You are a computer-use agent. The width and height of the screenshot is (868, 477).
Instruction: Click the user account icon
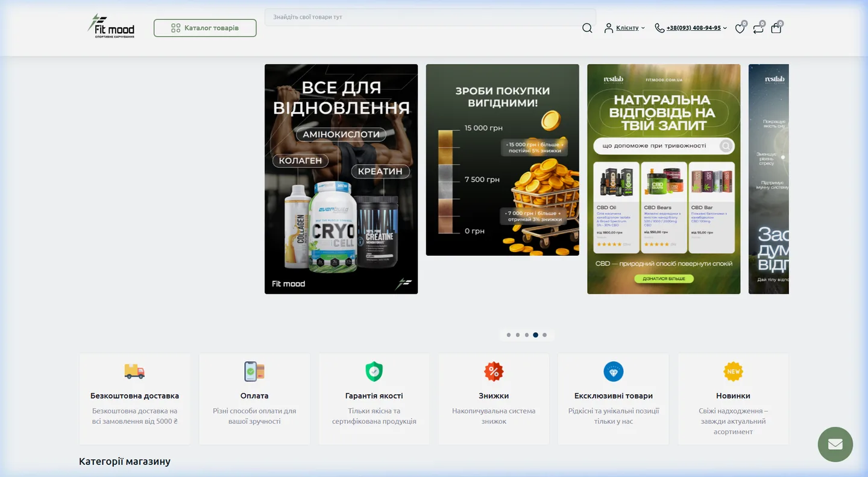[x=609, y=28]
